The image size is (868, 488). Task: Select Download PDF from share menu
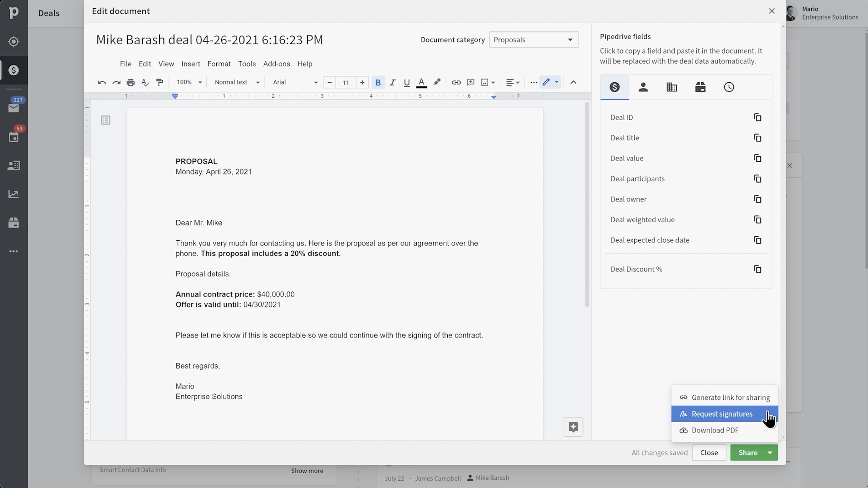[715, 430]
